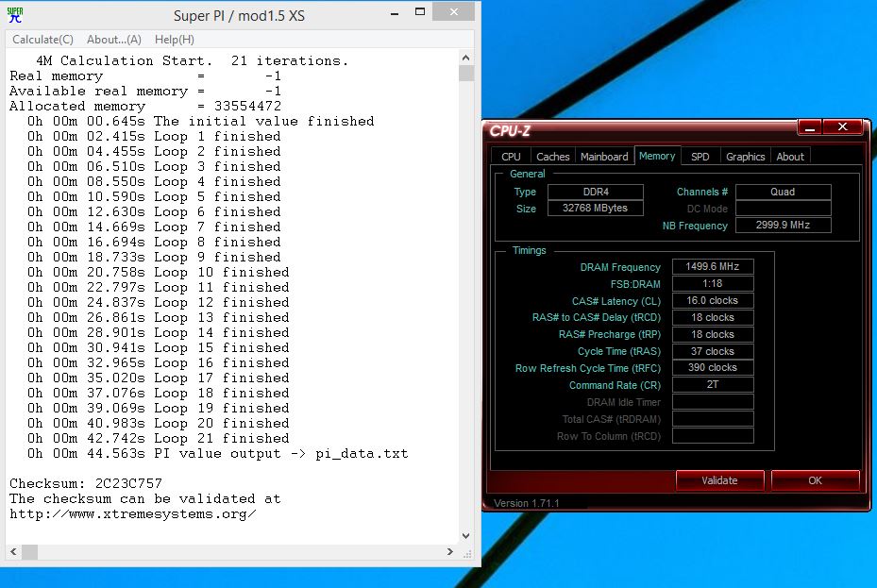
Task: Click the CAS# Latency value 16.0 clocks
Action: pos(713,300)
